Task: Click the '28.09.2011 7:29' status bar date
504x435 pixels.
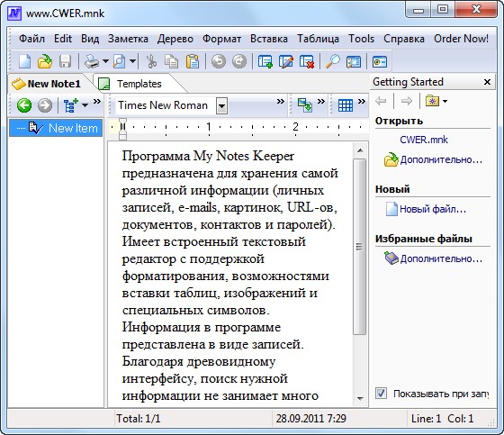Action: [x=310, y=419]
